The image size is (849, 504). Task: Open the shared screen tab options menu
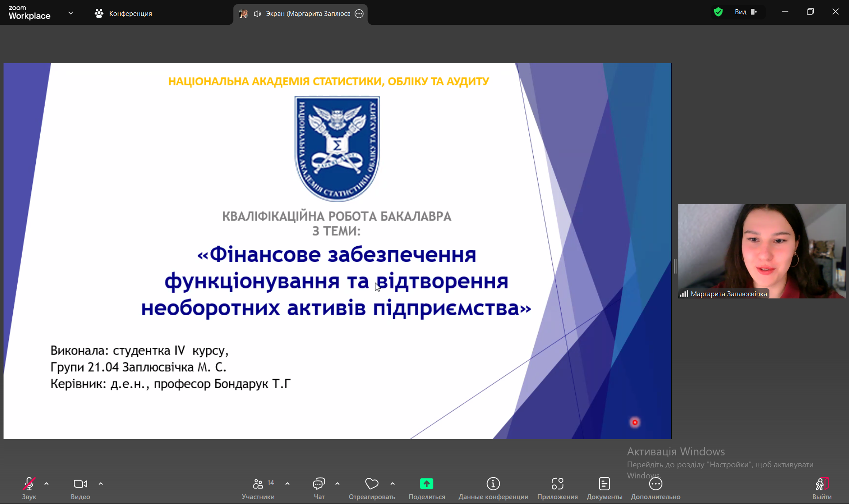pyautogui.click(x=359, y=14)
